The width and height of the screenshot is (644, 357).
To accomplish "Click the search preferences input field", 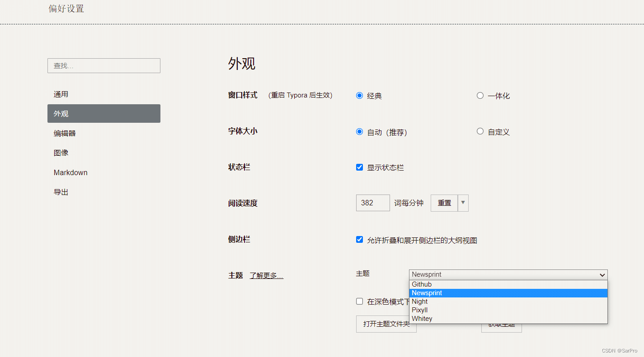I will (103, 66).
